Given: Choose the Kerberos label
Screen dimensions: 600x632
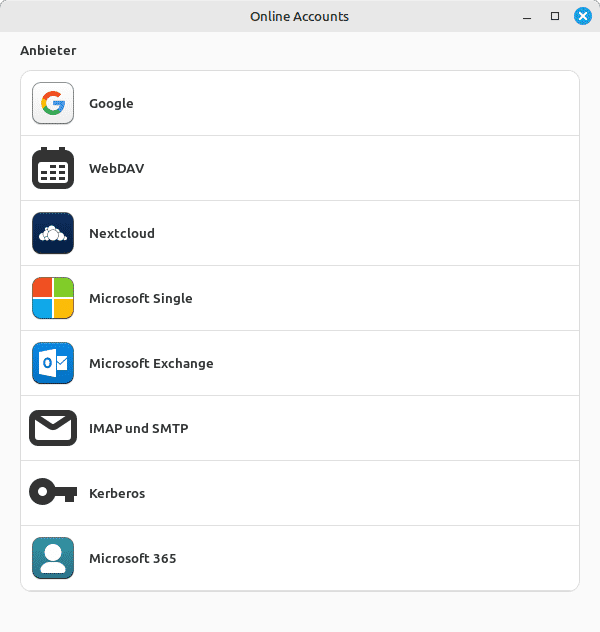Looking at the screenshot, I should tap(117, 493).
